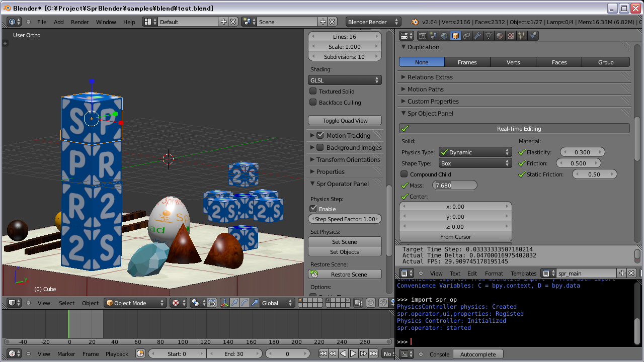Uncheck the Elasticity checkbox
The height and width of the screenshot is (362, 644).
(522, 152)
